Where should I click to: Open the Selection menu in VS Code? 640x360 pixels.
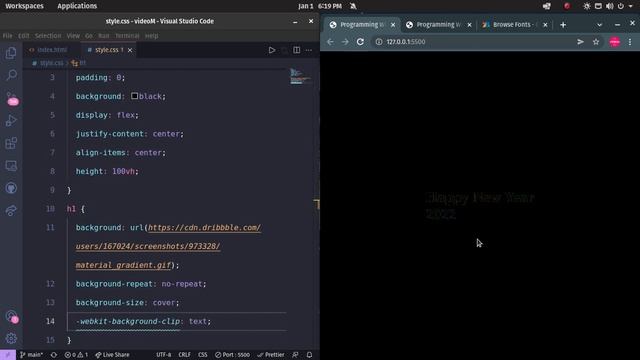(x=48, y=36)
